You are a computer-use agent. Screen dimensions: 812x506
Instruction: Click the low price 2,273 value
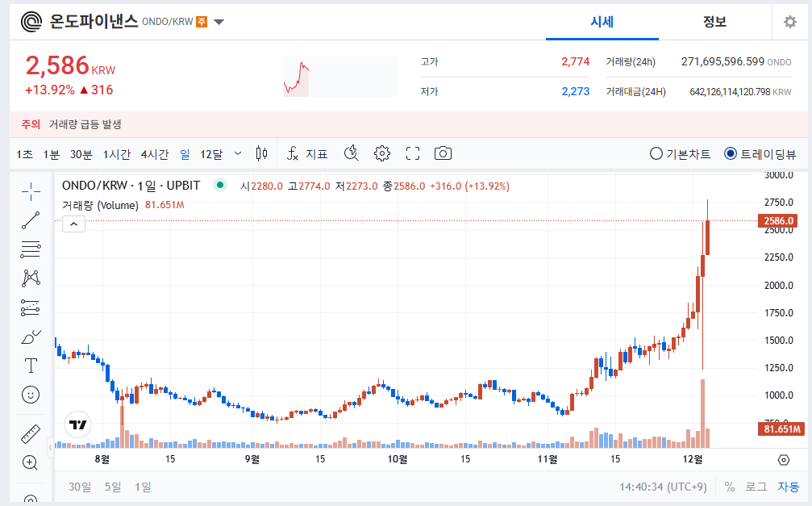576,92
